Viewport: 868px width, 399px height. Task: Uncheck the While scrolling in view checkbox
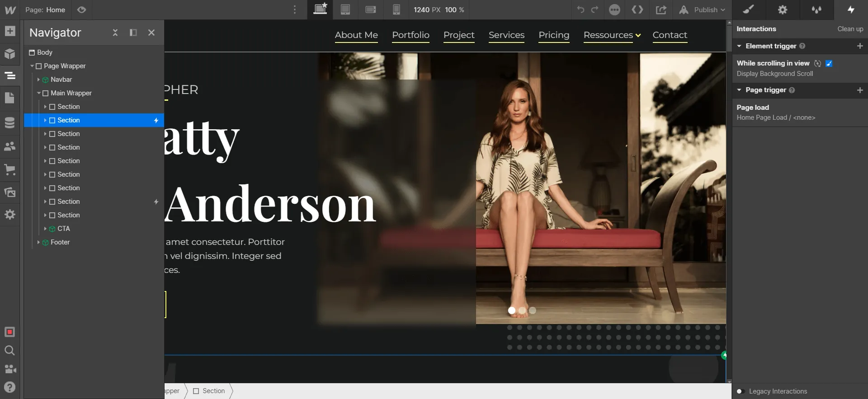click(x=829, y=63)
